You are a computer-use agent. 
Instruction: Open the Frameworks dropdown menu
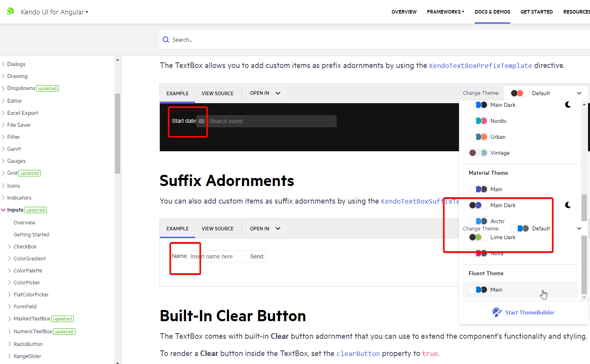click(445, 12)
